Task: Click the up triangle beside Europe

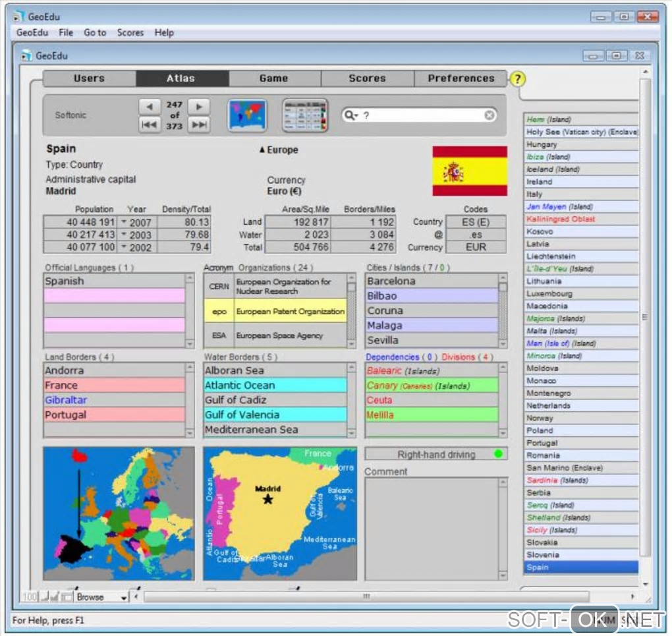Action: pos(262,150)
